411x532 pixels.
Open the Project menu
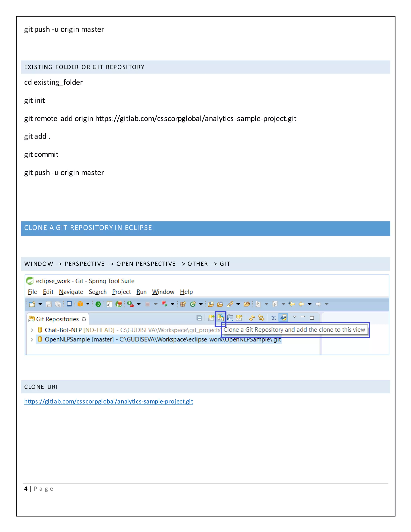point(121,292)
